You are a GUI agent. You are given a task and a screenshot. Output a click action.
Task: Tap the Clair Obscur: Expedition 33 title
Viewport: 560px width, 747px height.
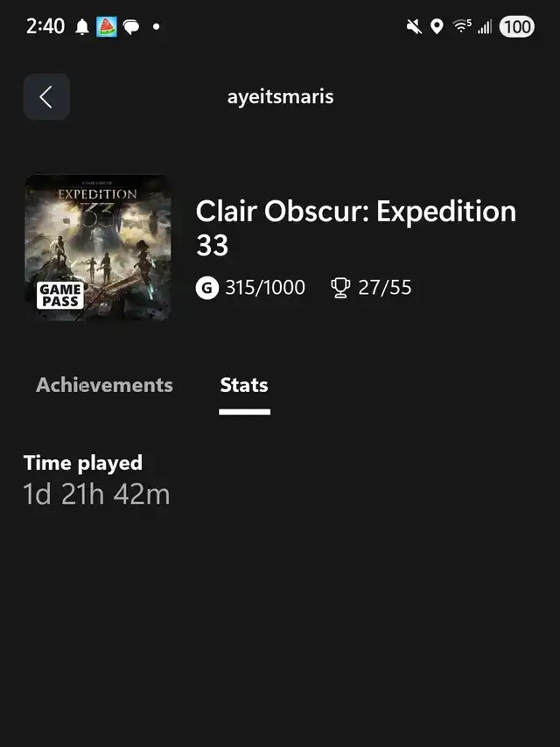point(356,228)
